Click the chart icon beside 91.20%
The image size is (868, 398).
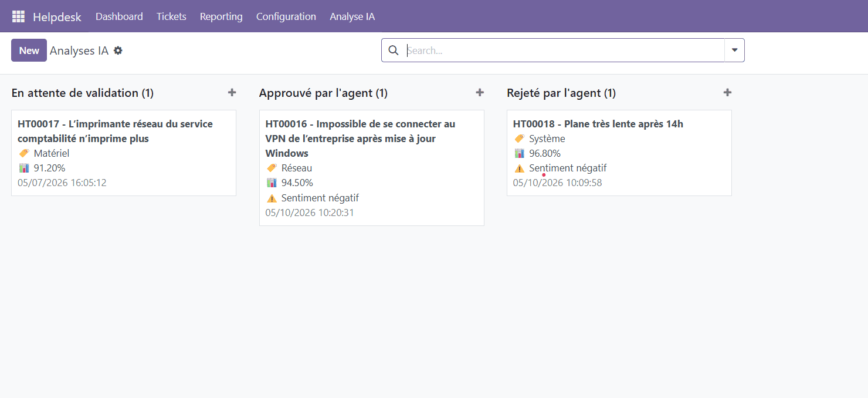point(24,168)
